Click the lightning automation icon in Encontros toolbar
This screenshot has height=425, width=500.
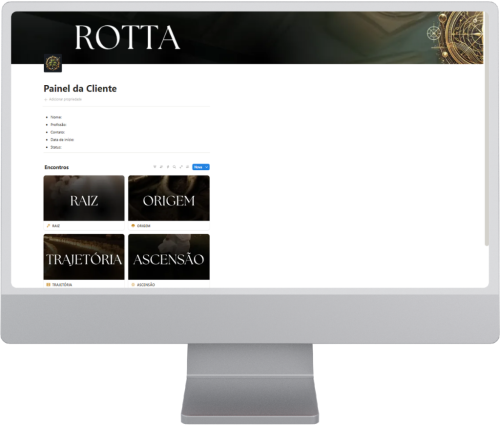(168, 167)
